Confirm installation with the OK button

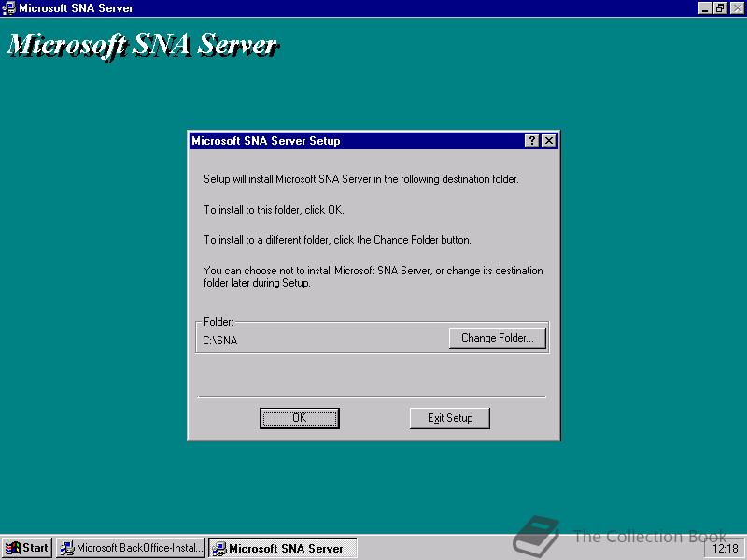(299, 418)
